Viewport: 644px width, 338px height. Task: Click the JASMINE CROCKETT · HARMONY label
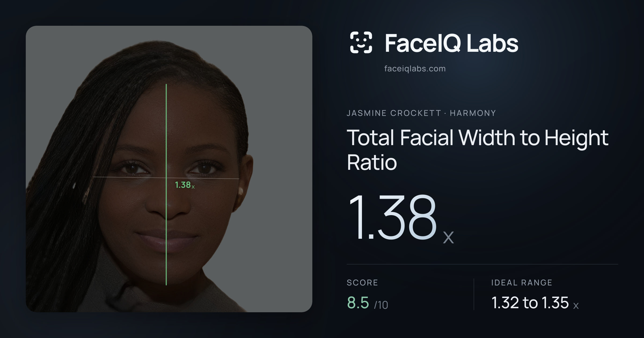click(421, 113)
